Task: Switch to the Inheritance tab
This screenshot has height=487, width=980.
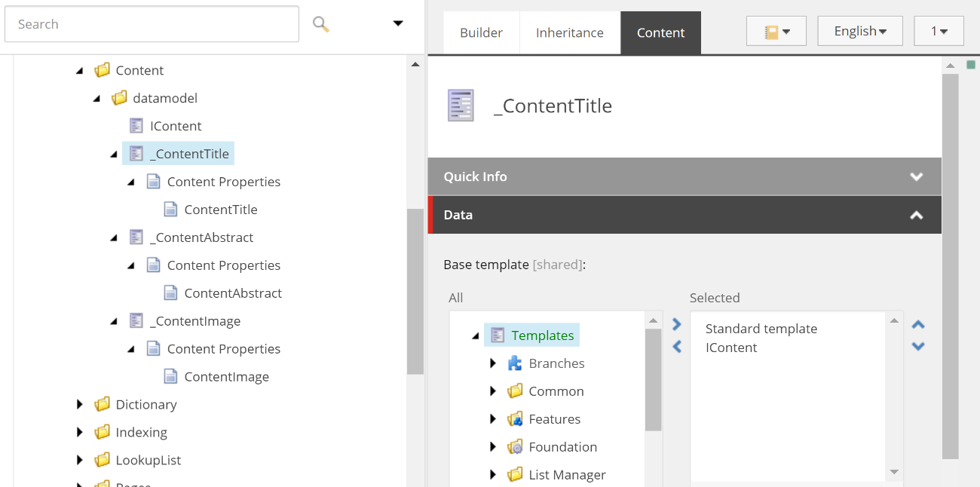Action: coord(569,32)
